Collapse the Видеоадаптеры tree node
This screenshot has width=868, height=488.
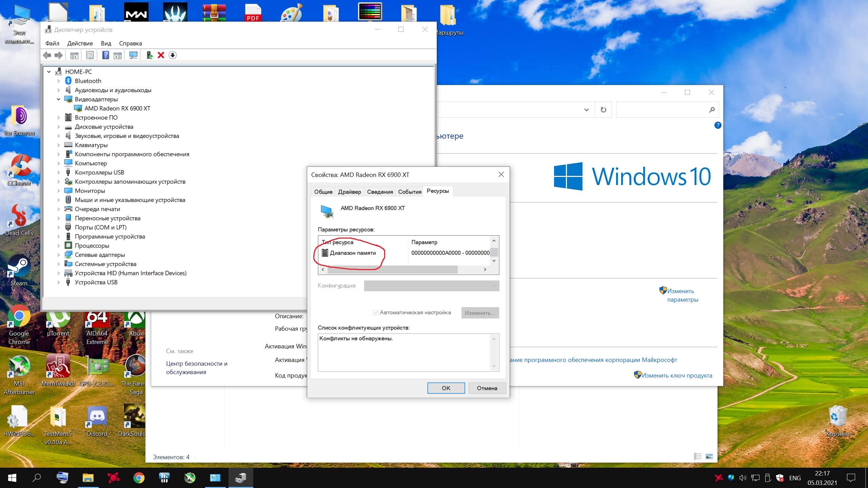click(x=58, y=99)
